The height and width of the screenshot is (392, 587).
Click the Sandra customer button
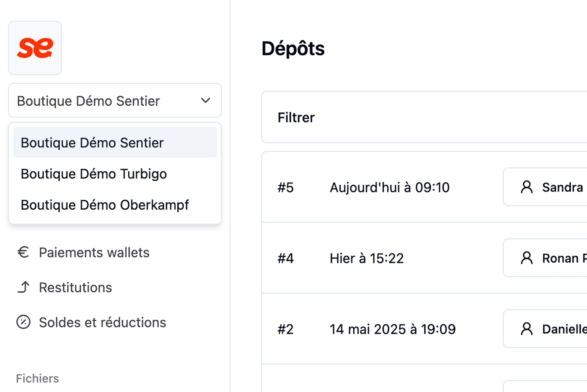[x=545, y=187]
